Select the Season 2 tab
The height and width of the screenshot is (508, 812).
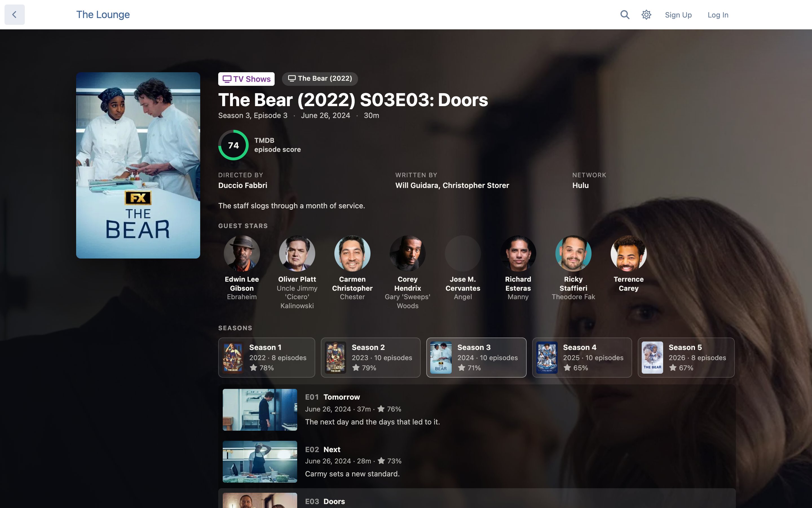(370, 358)
